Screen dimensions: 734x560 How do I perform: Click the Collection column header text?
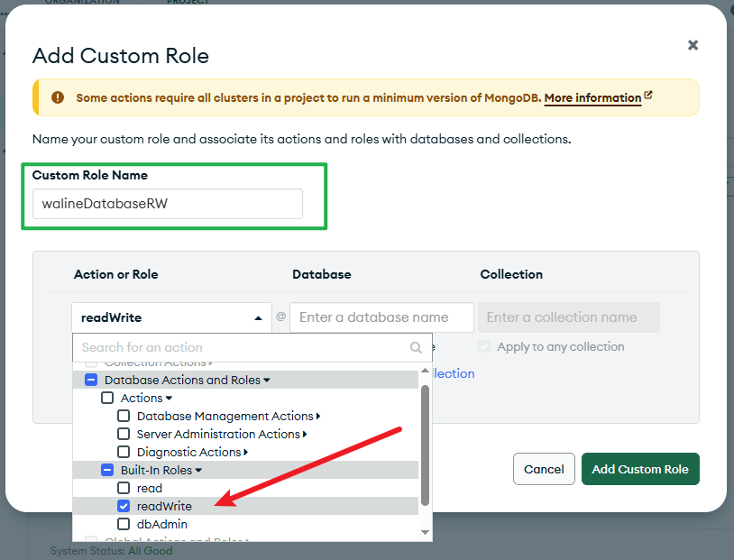[511, 274]
